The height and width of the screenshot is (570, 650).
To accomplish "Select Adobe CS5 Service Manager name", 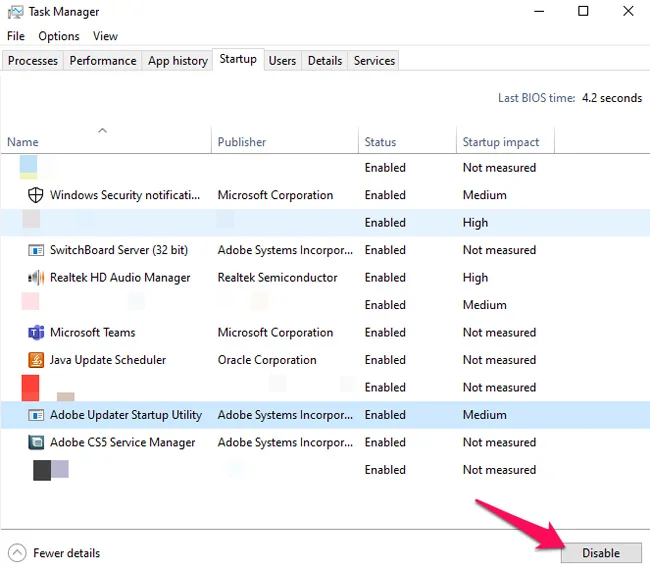I will 122,442.
